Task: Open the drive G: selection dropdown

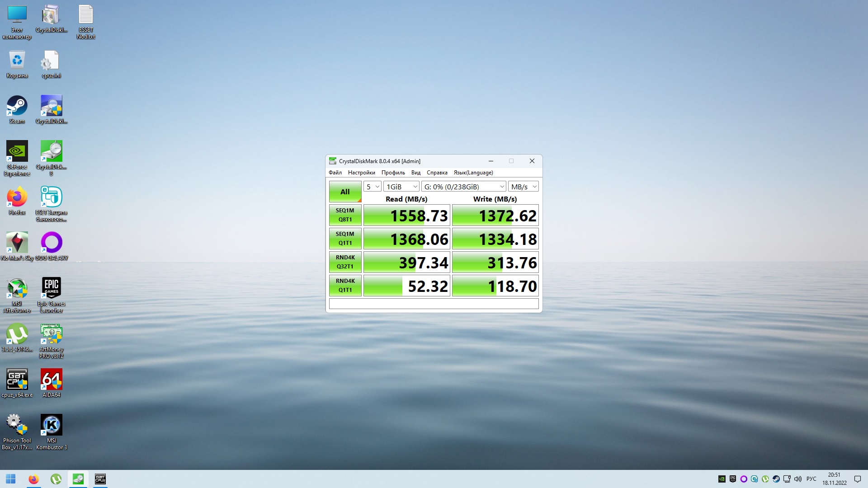Action: point(463,187)
